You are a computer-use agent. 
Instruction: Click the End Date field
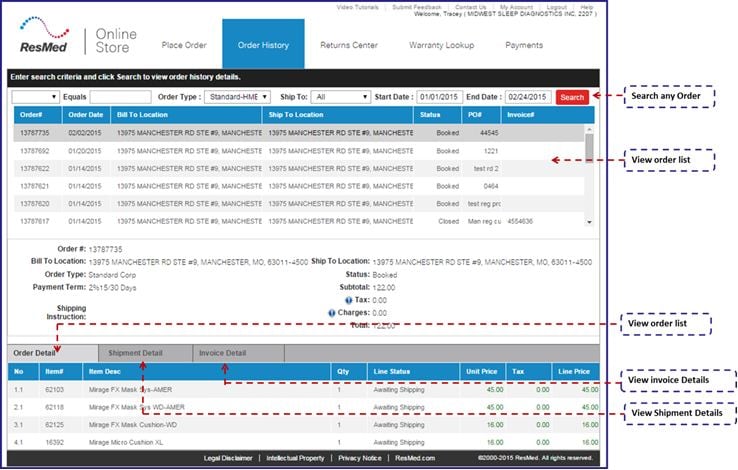pyautogui.click(x=528, y=97)
